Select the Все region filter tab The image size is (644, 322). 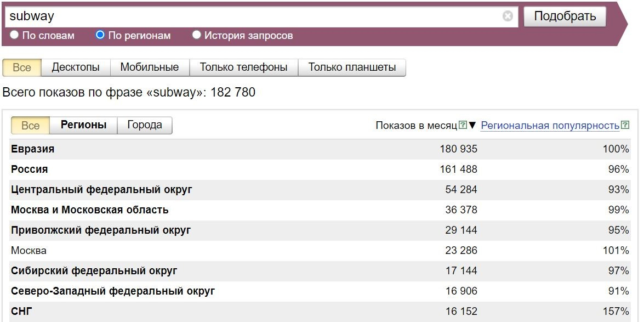pyautogui.click(x=30, y=126)
